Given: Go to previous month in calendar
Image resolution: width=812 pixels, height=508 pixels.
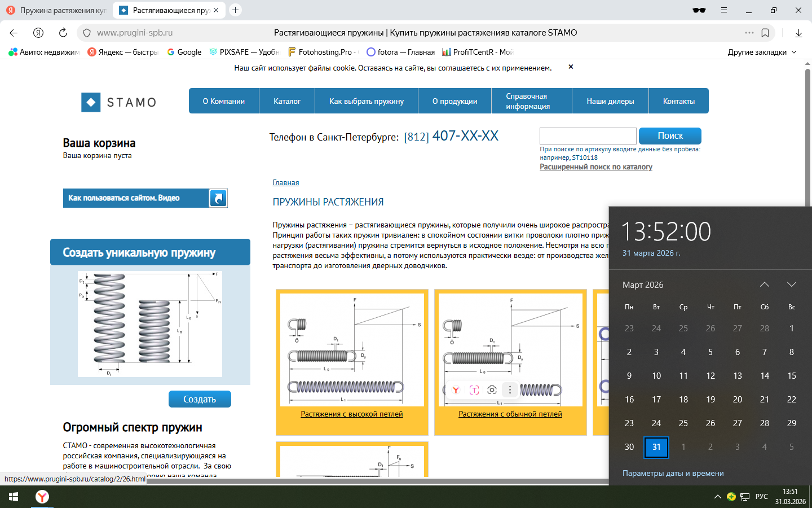Looking at the screenshot, I should pyautogui.click(x=765, y=284).
